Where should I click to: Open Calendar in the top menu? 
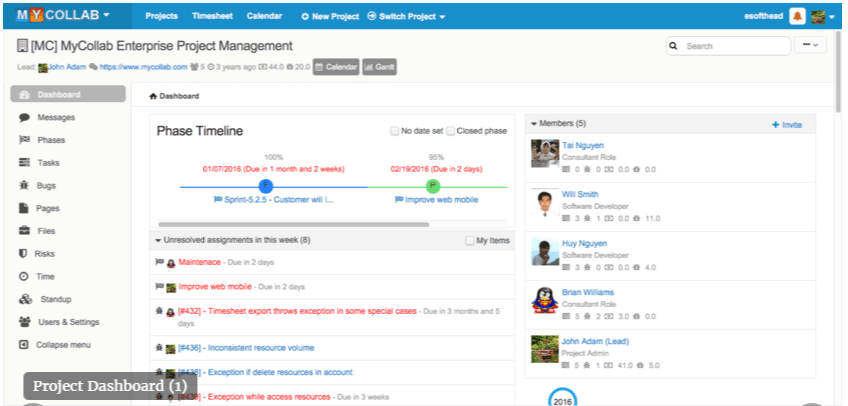(x=264, y=16)
